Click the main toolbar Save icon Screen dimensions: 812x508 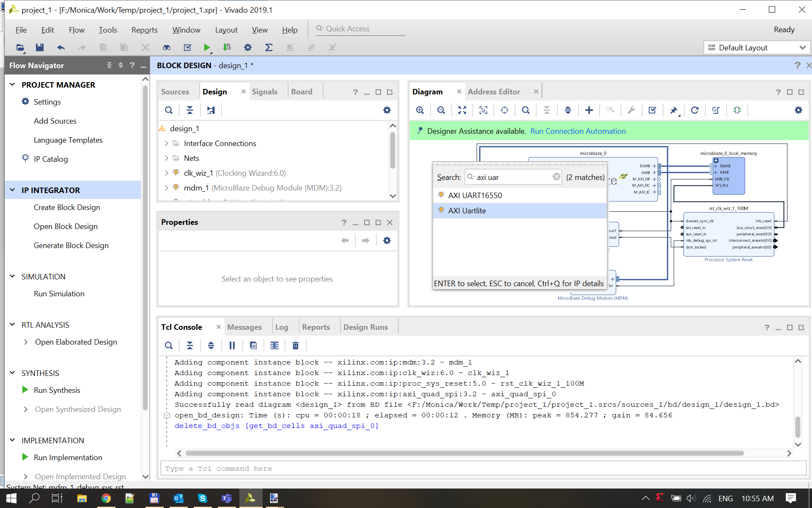(x=40, y=47)
